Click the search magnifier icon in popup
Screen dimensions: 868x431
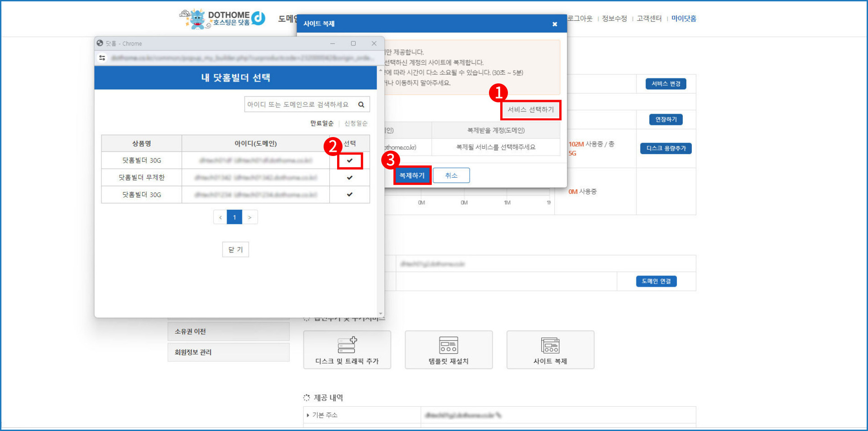tap(361, 105)
